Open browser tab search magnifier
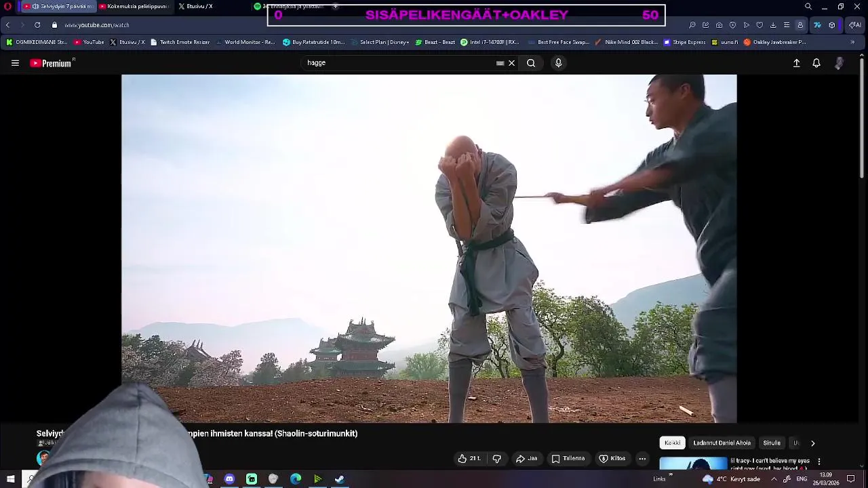The height and width of the screenshot is (488, 868). 808,6
